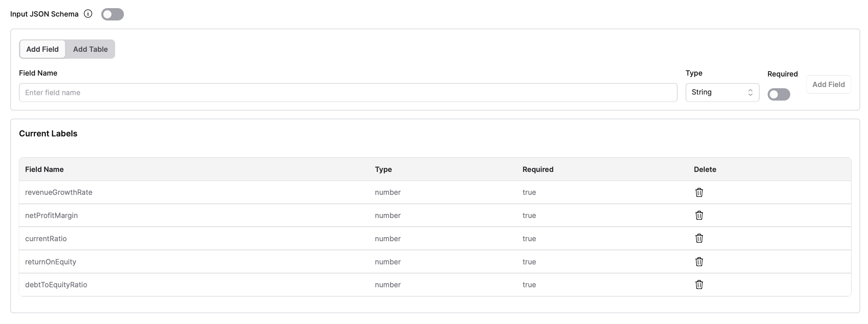The height and width of the screenshot is (324, 868).
Task: Click the Required column header in table
Action: tap(538, 170)
